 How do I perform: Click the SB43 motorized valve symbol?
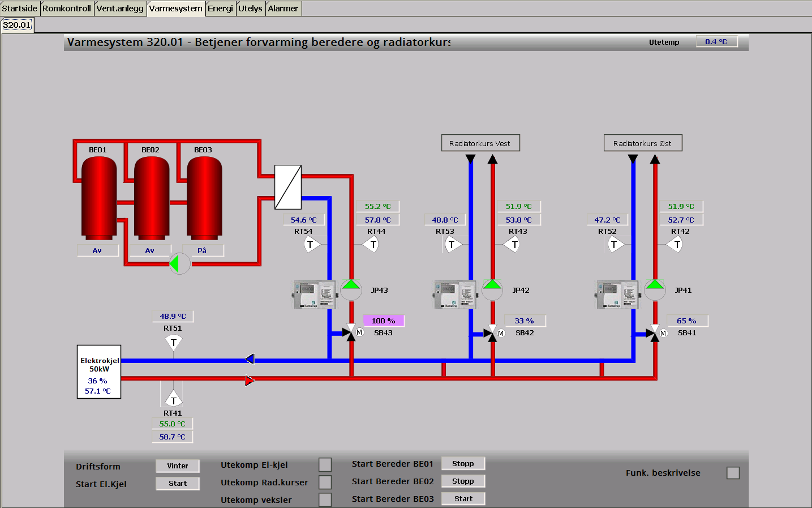point(353,332)
